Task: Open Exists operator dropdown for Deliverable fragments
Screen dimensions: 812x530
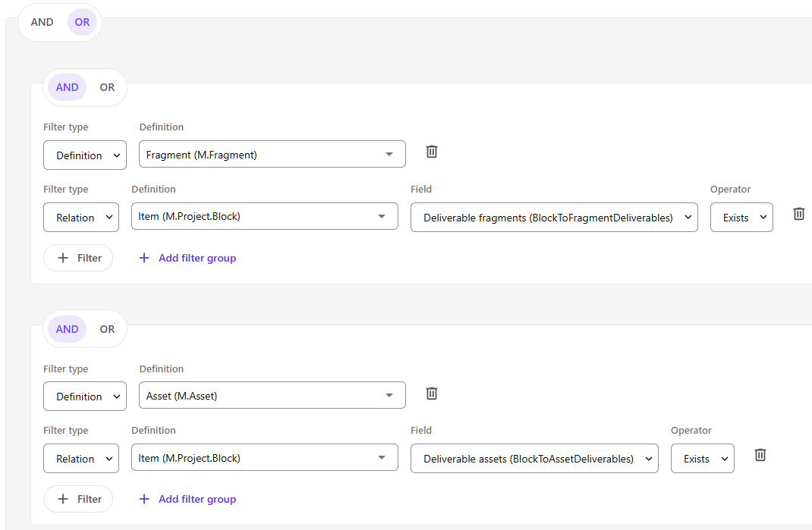Action: 741,218
